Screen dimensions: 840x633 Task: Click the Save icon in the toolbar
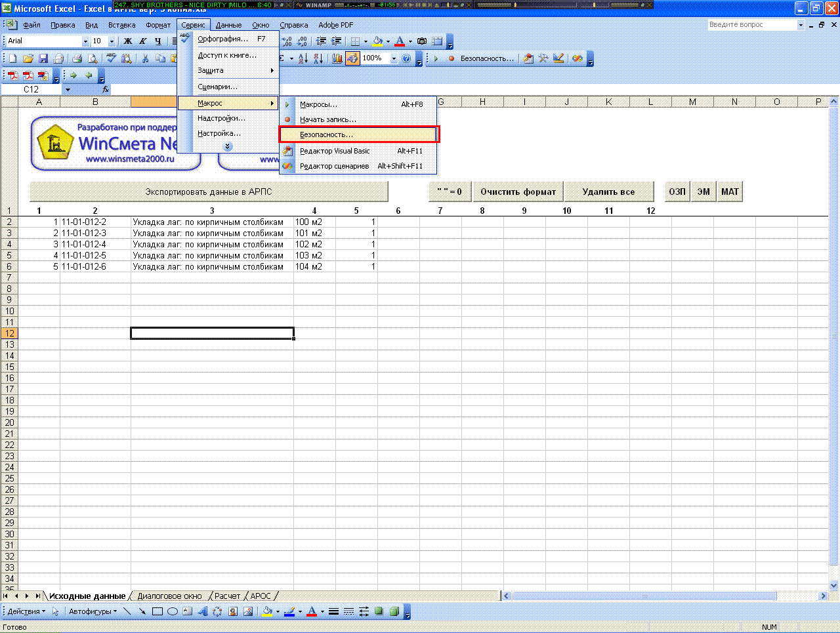point(43,58)
